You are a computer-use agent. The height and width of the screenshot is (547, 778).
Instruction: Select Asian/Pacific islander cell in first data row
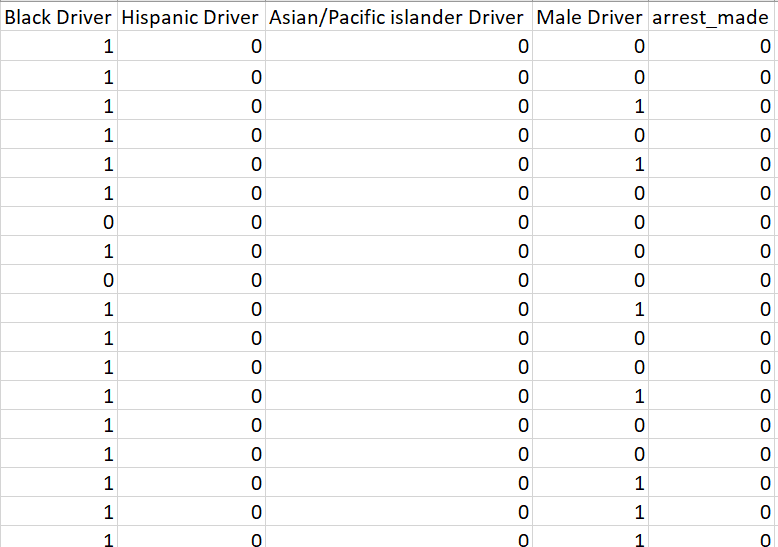[x=398, y=46]
